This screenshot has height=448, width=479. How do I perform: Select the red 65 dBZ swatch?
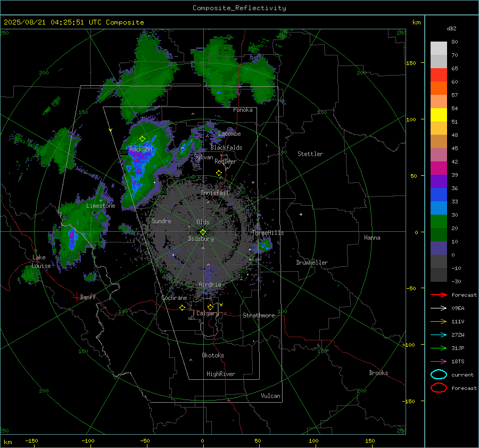pos(439,75)
